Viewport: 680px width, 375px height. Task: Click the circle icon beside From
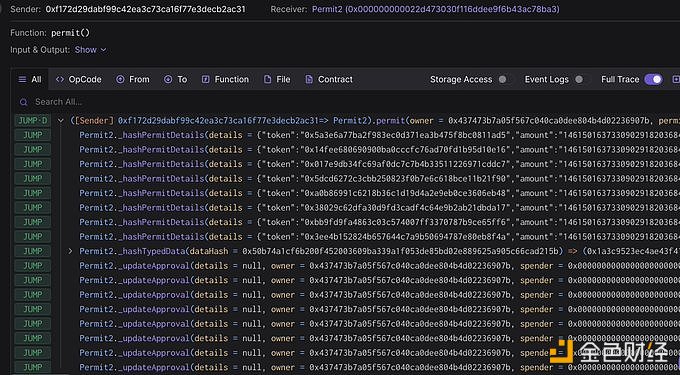point(120,79)
